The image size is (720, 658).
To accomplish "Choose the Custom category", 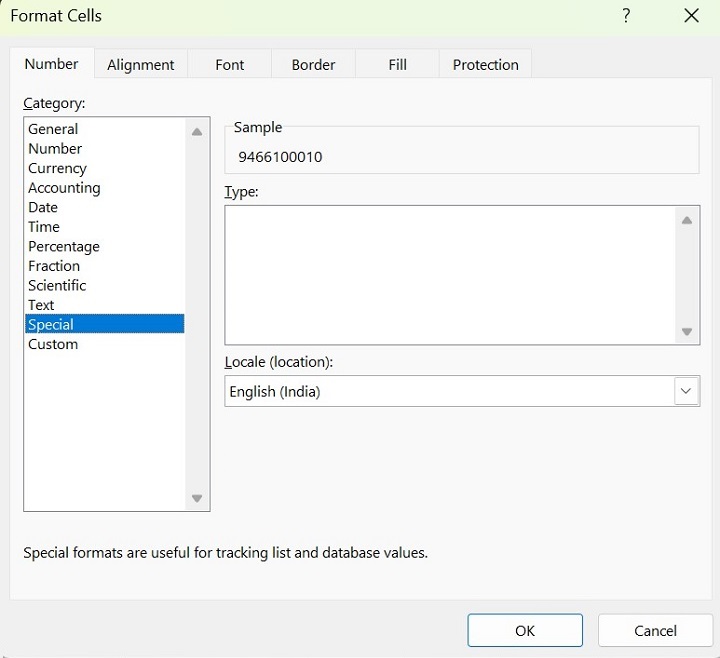I will coord(53,344).
